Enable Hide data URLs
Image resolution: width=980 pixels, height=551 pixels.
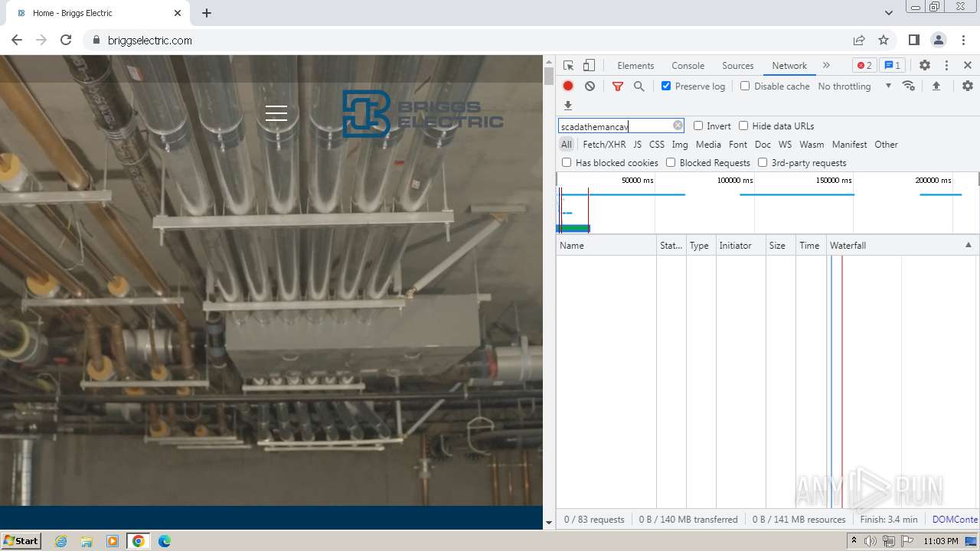743,126
